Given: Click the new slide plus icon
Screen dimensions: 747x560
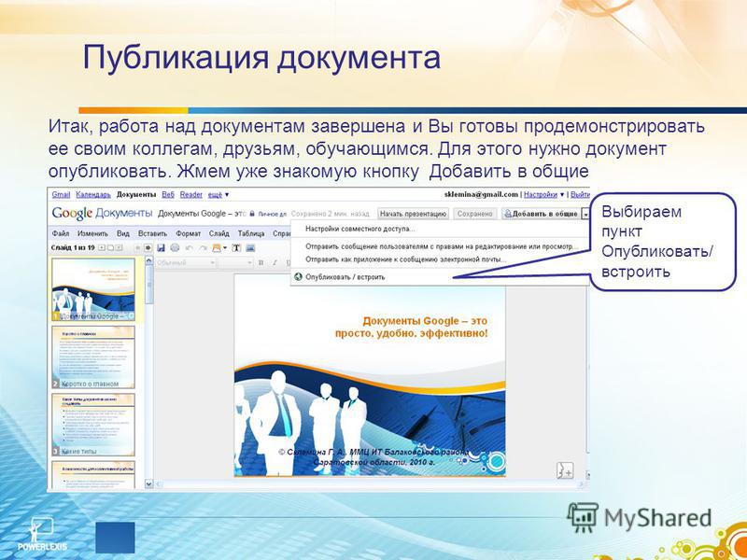Looking at the screenshot, I should click(x=102, y=247).
